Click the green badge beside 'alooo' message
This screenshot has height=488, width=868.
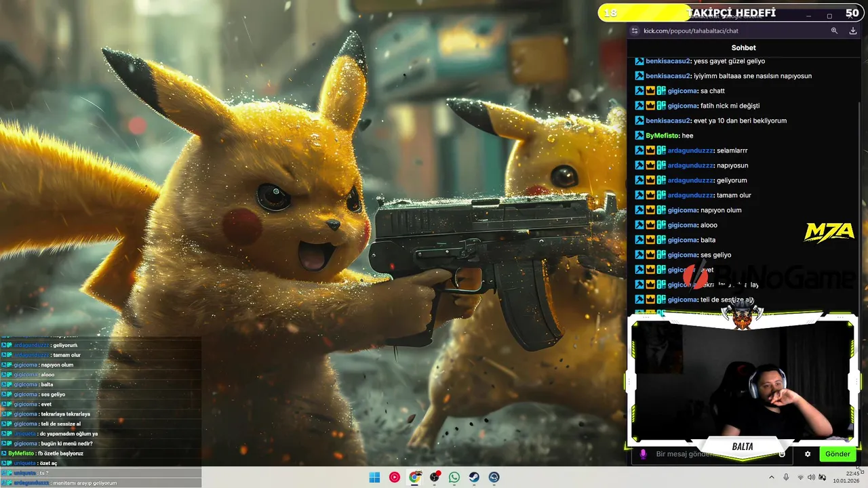pos(660,225)
